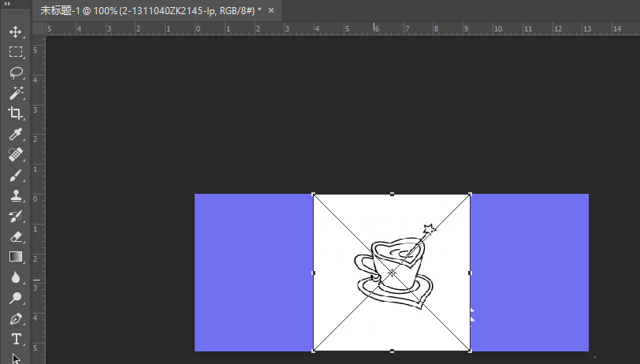This screenshot has height=364, width=640.
Task: Select the Eraser tool
Action: (x=16, y=236)
